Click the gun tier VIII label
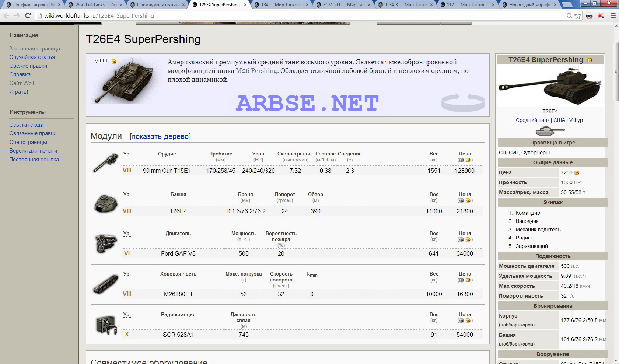 pos(127,171)
